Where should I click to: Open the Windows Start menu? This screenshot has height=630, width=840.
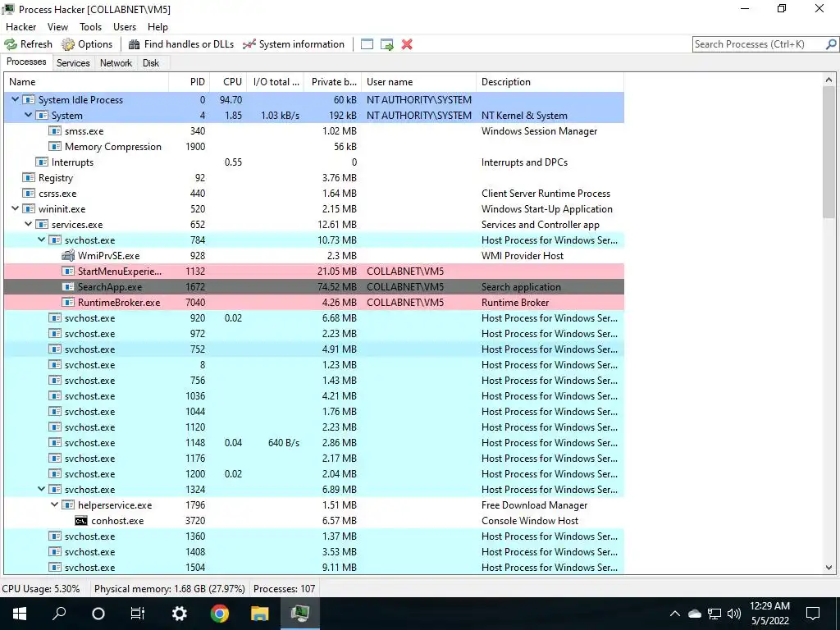(20, 614)
